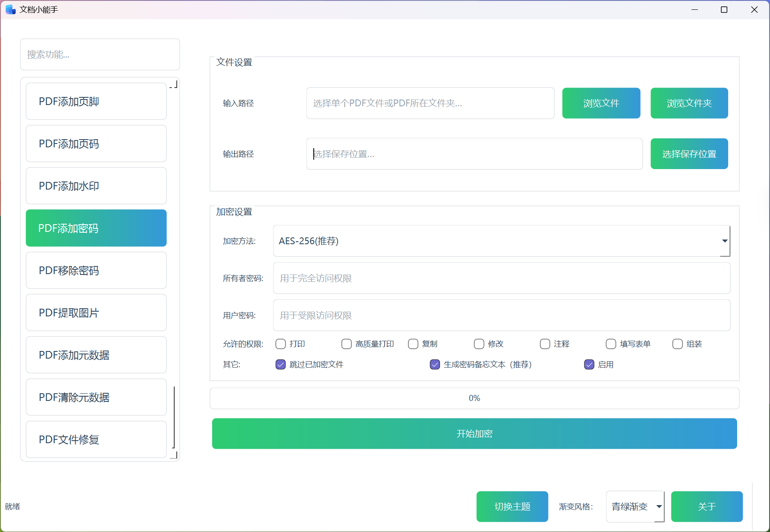Viewport: 770px width, 532px height.
Task: Open the PDF提取图片 tool
Action: (x=96, y=313)
